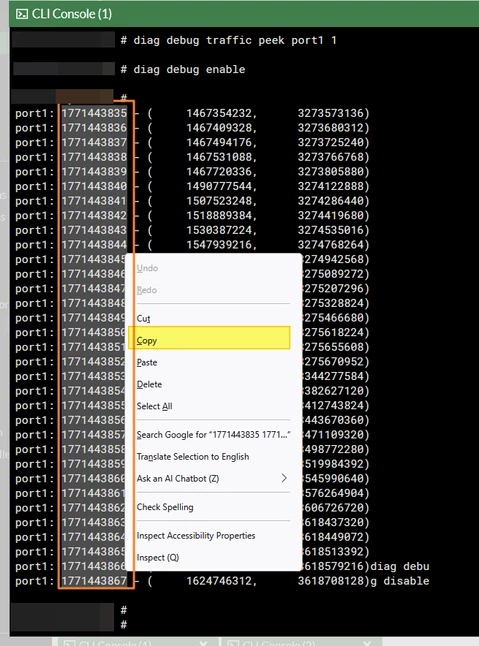Screen dimensions: 479x646
Task: Click the final # prompt at bottom
Action: pyautogui.click(x=124, y=625)
